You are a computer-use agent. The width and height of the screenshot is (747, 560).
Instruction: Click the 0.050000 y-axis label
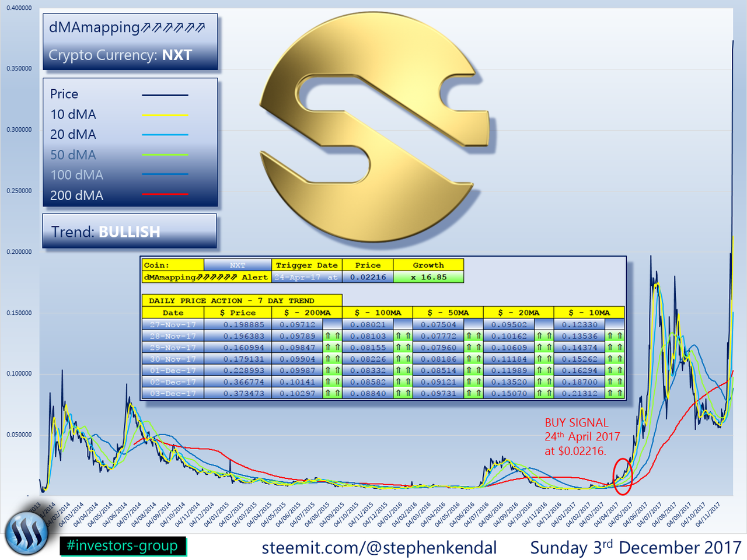coord(19,435)
